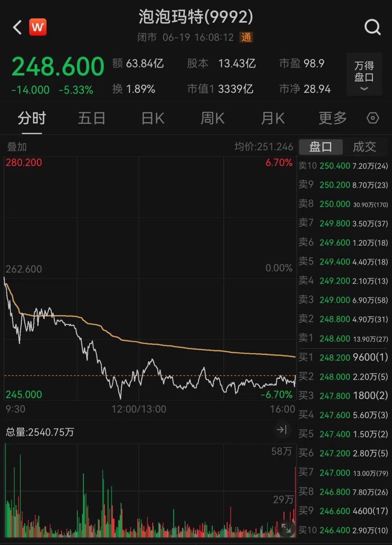This screenshot has width=392, height=545.
Task: Open the orange W Wind logo
Action: [x=38, y=27]
